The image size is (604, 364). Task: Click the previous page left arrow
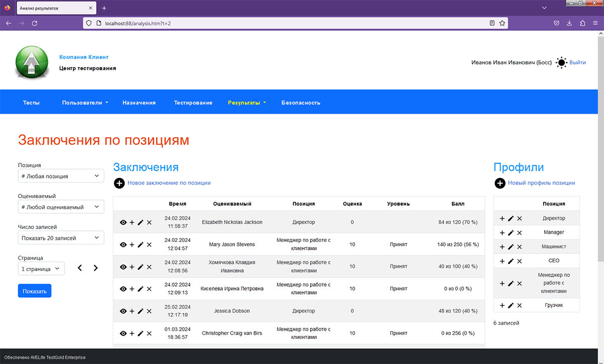pos(80,268)
